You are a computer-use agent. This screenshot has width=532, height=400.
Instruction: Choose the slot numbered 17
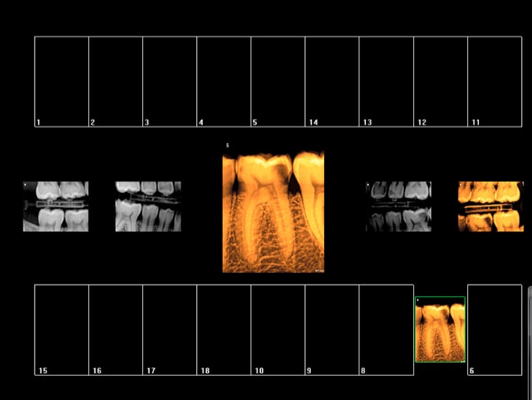(170, 329)
